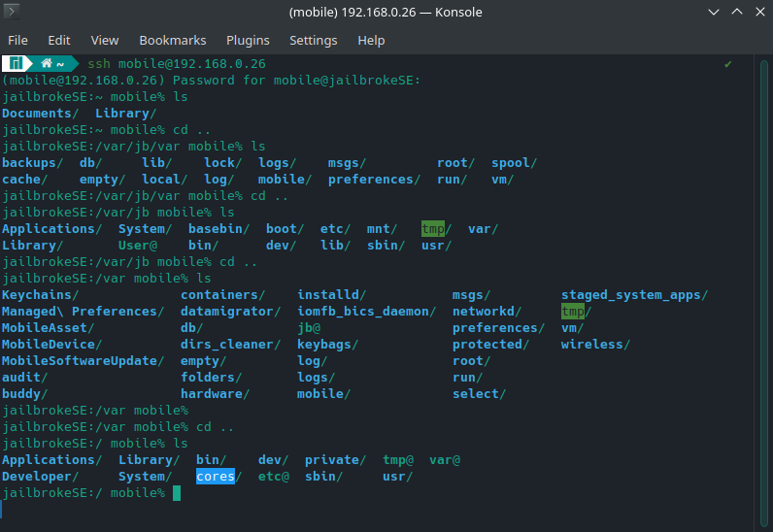
Task: Open the Bookmarks menu
Action: click(173, 40)
